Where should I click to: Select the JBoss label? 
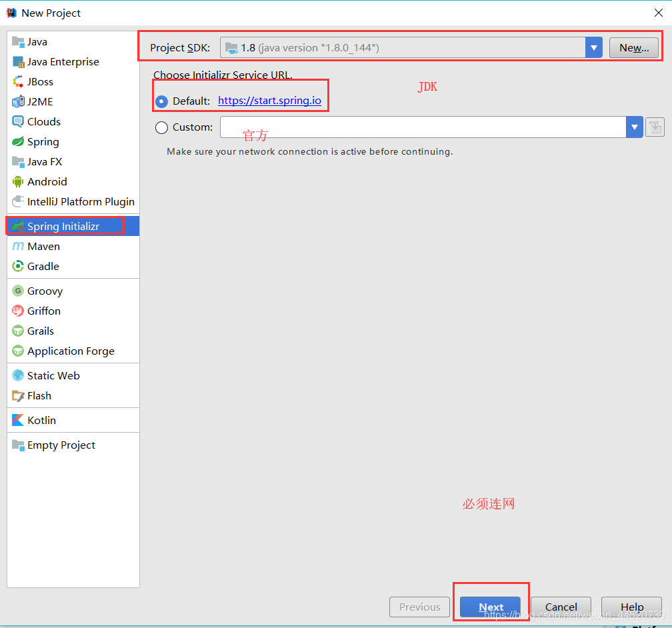[x=40, y=82]
